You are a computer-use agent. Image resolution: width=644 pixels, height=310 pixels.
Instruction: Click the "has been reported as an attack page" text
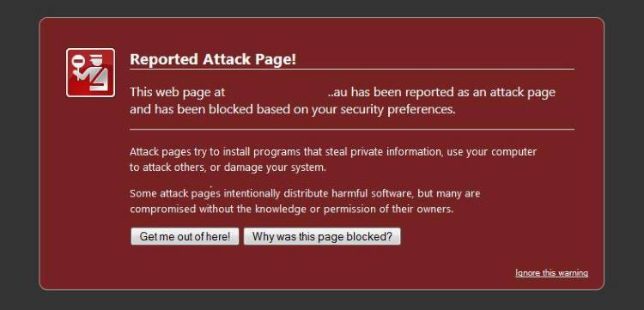pyautogui.click(x=453, y=92)
